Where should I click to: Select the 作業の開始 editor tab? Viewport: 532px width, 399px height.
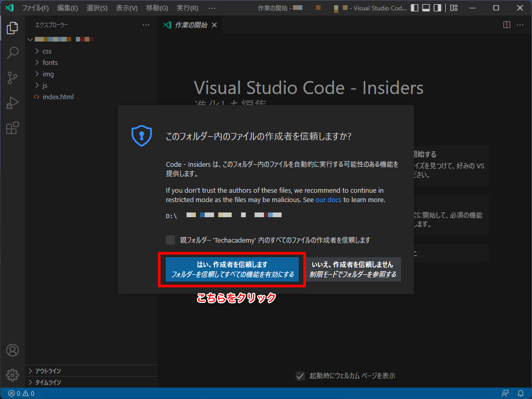tap(190, 25)
